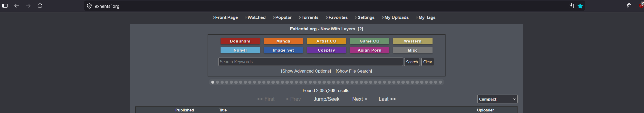Viewport: 644px width, 113px height.
Task: Toggle the Doujinshi category filter
Action: (x=240, y=41)
